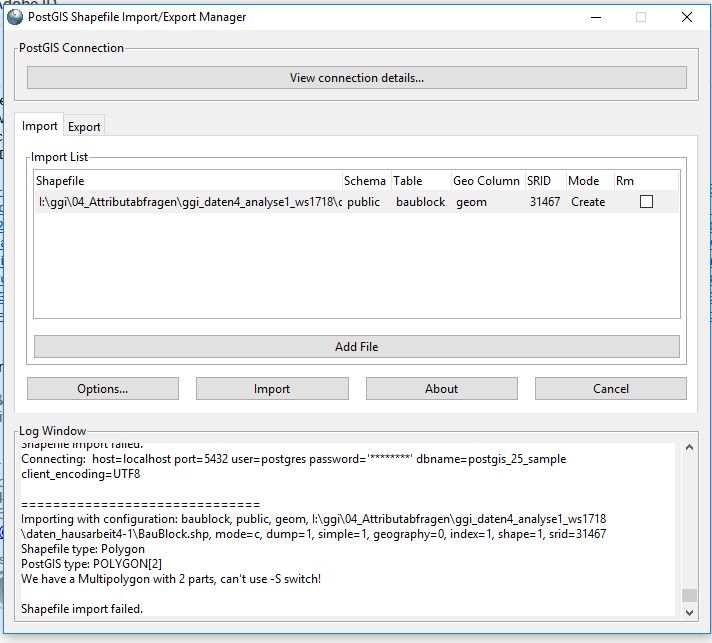Click the Geo Column header
Viewport: 712px width, 643px height.
click(488, 181)
